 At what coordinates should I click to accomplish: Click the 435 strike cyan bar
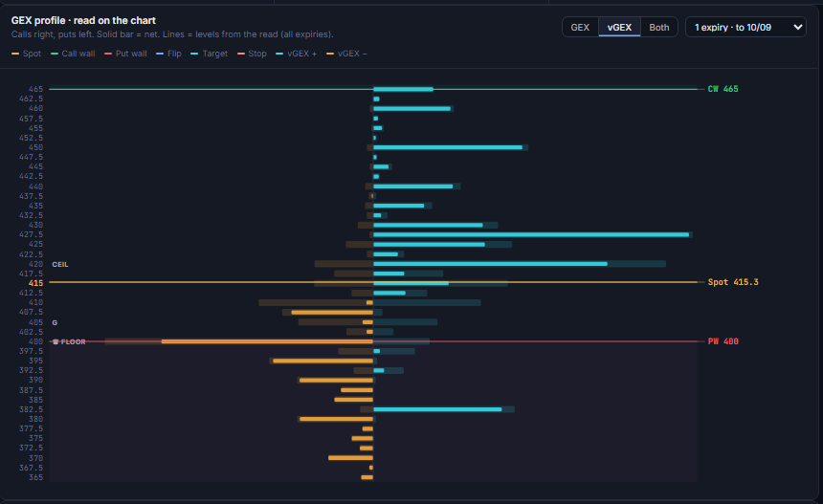(x=398, y=206)
